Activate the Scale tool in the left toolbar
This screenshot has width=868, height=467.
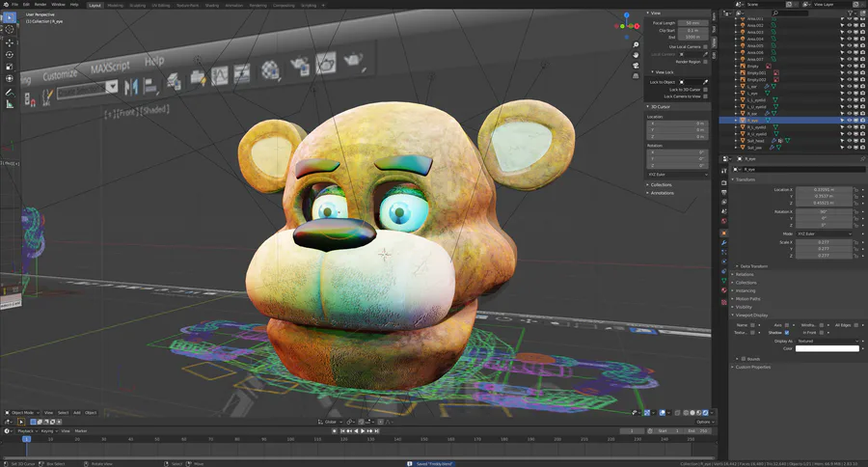pyautogui.click(x=10, y=67)
